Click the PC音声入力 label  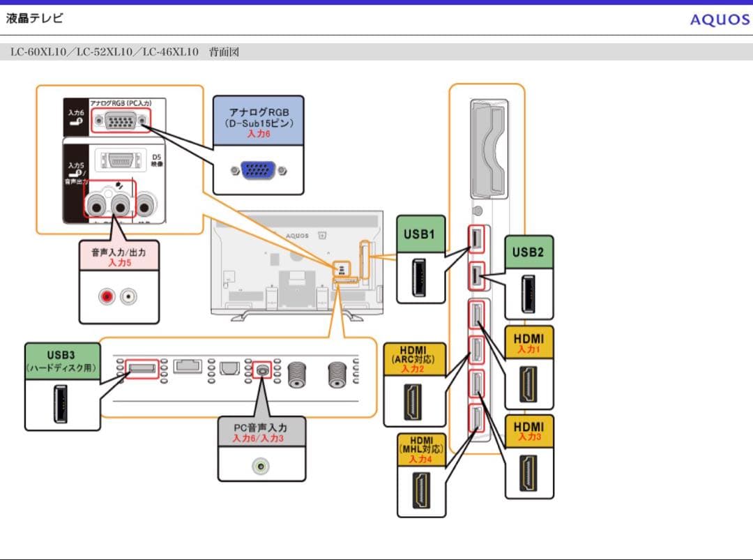coord(261,432)
